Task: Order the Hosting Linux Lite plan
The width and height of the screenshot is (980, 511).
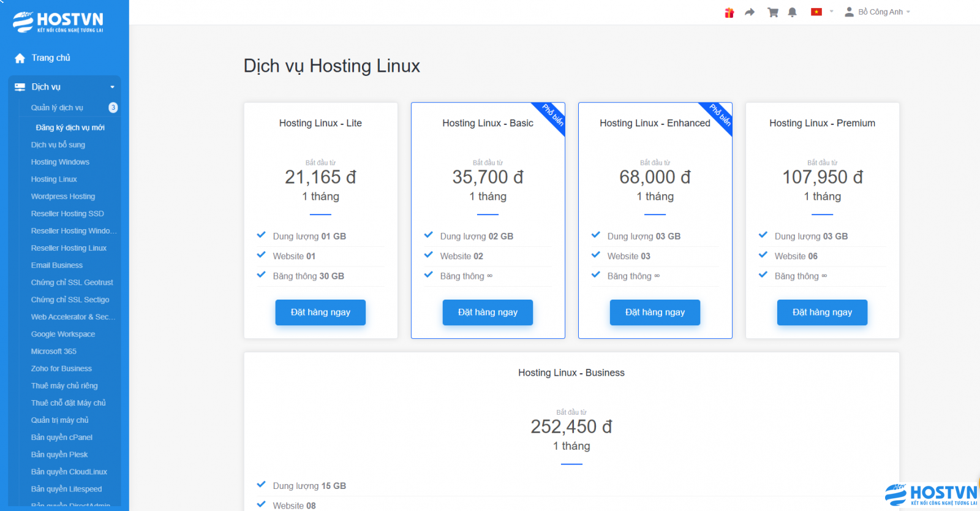Action: point(320,312)
